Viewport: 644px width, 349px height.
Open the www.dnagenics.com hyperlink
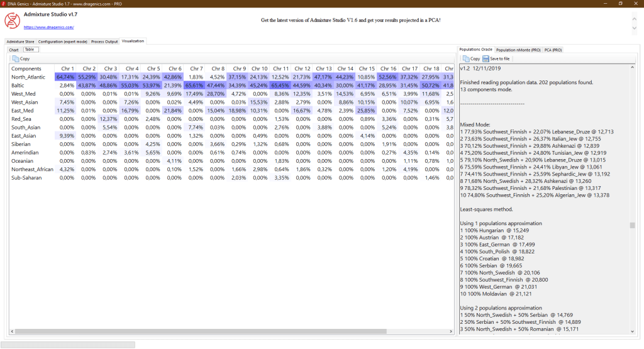(x=48, y=27)
